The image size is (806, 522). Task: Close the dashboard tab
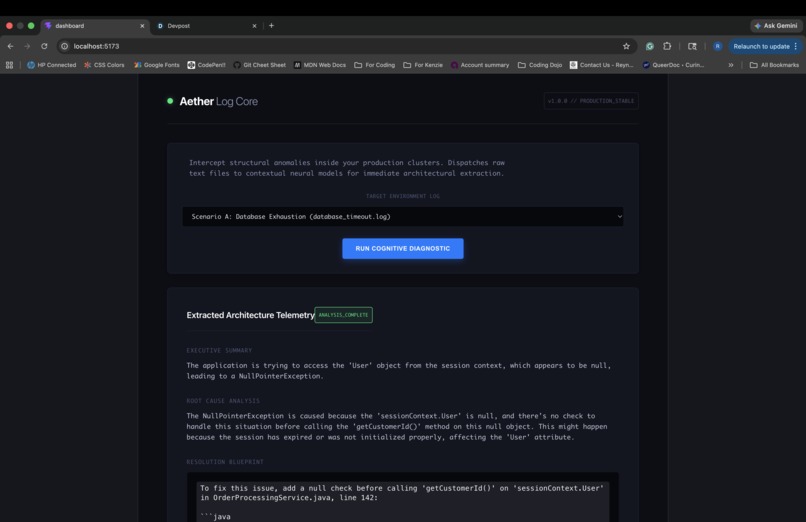pyautogui.click(x=142, y=26)
